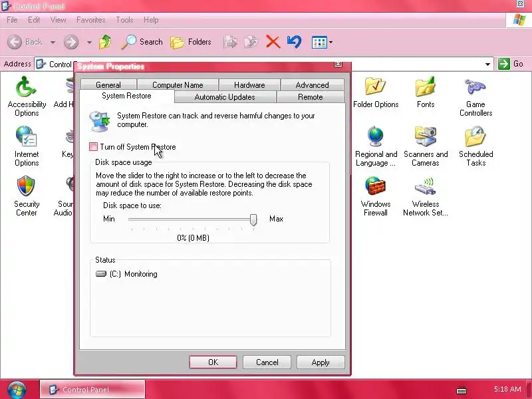Click the clock showing 5:18 AM
This screenshot has height=399, width=532.
coord(507,389)
